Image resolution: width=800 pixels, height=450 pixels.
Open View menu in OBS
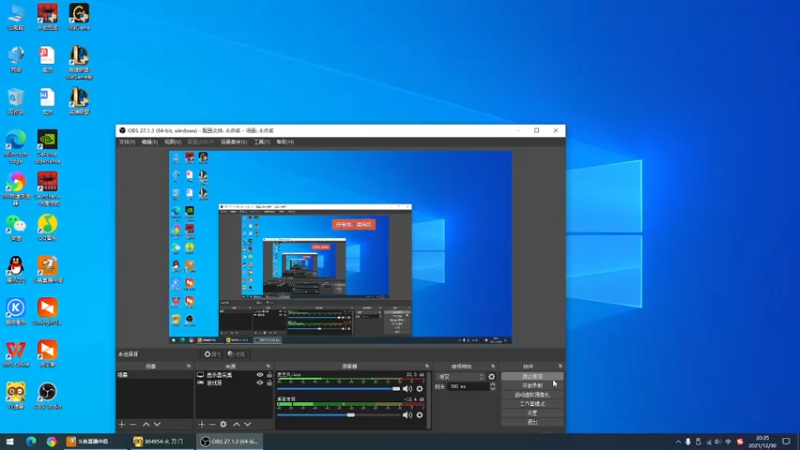172,142
